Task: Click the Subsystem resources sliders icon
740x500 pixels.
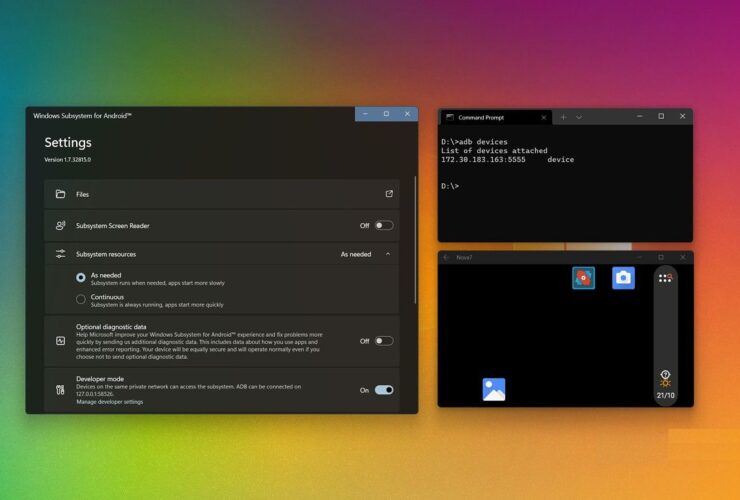Action: point(60,254)
